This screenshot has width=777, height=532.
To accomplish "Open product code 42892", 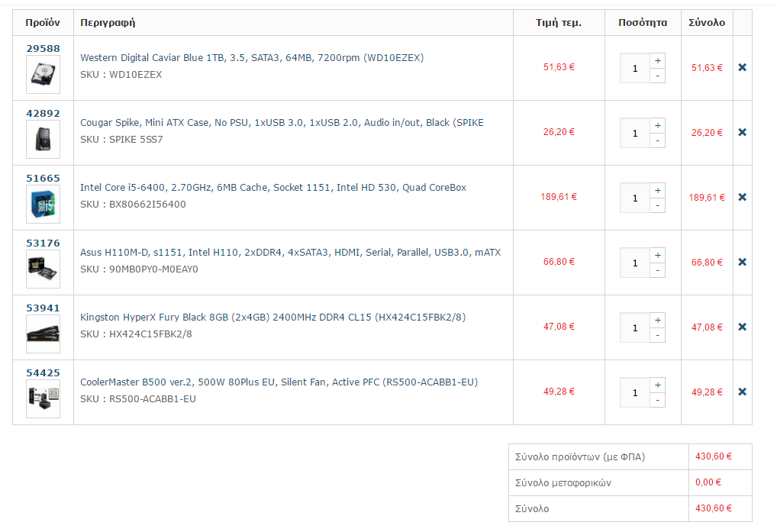I will [x=43, y=114].
